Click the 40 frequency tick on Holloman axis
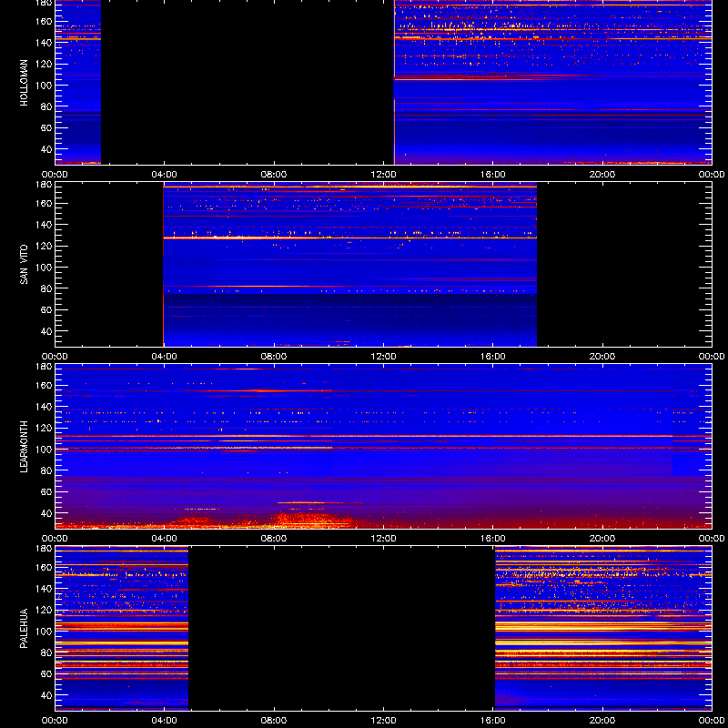 coord(48,149)
